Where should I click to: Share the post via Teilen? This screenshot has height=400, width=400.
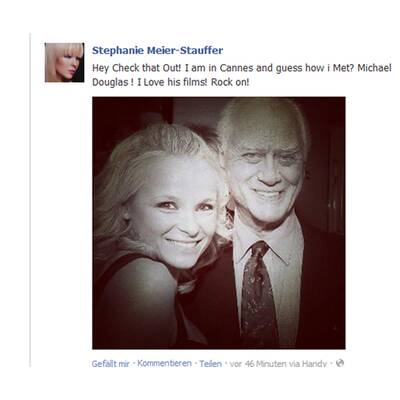coord(210,364)
